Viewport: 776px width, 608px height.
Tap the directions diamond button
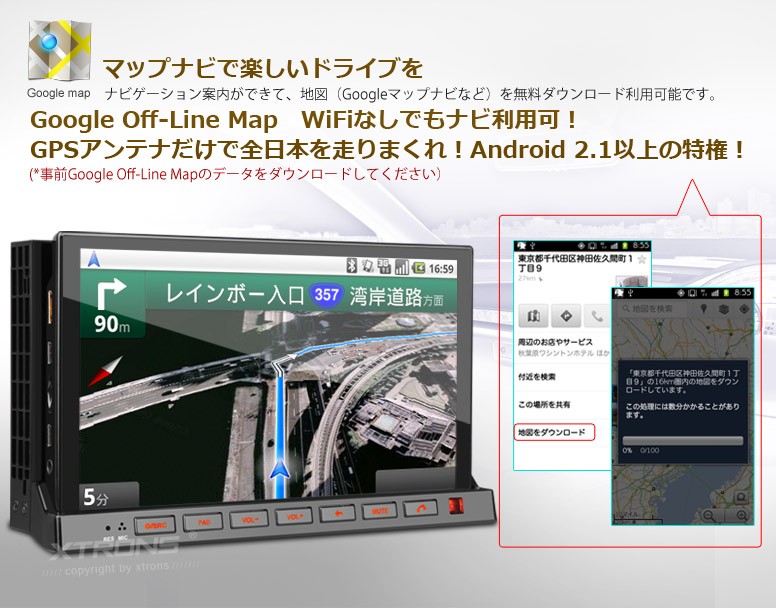(566, 316)
